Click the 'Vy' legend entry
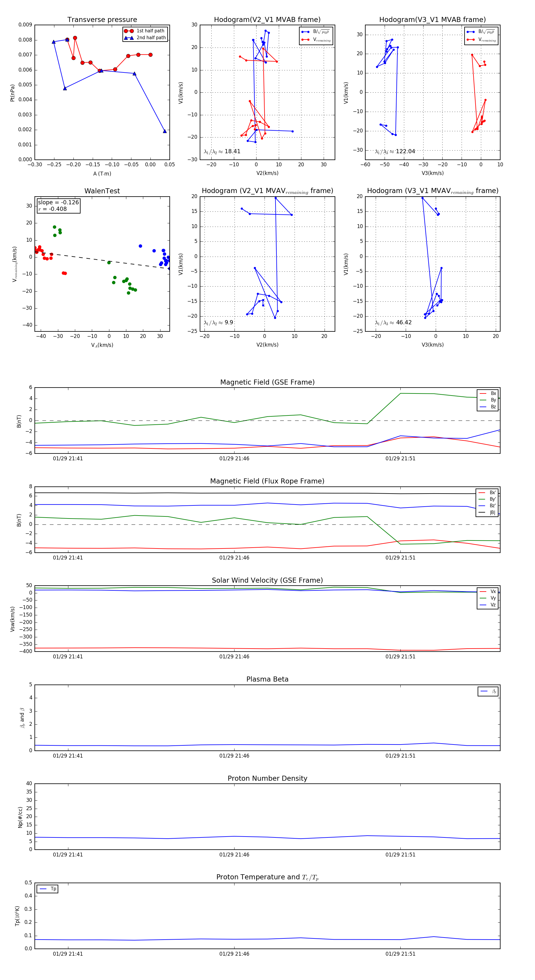535x980 pixels. click(x=488, y=598)
